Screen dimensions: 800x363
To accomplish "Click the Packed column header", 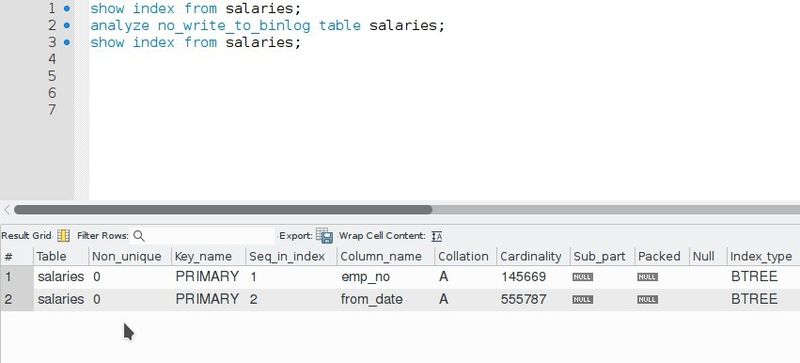I will tap(662, 256).
